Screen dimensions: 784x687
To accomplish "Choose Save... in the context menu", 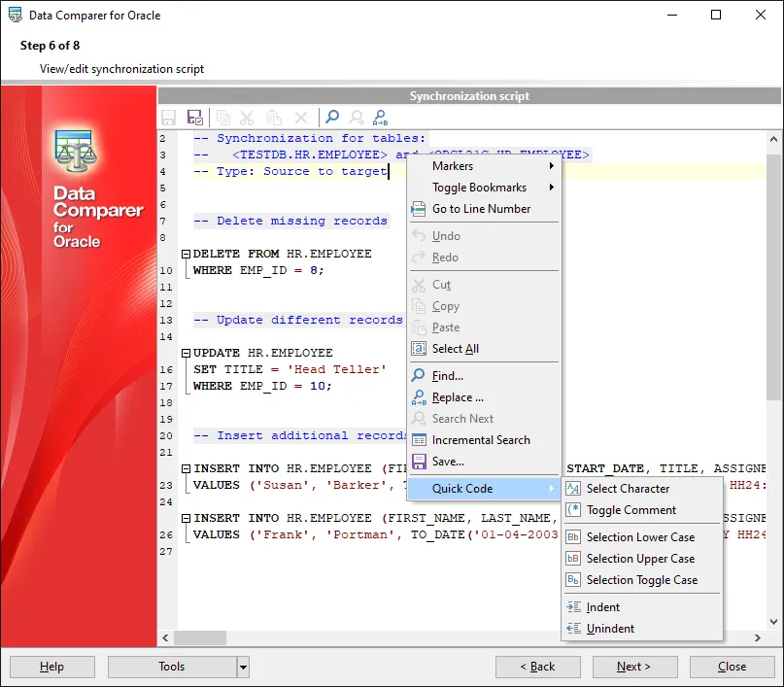I will (484, 462).
